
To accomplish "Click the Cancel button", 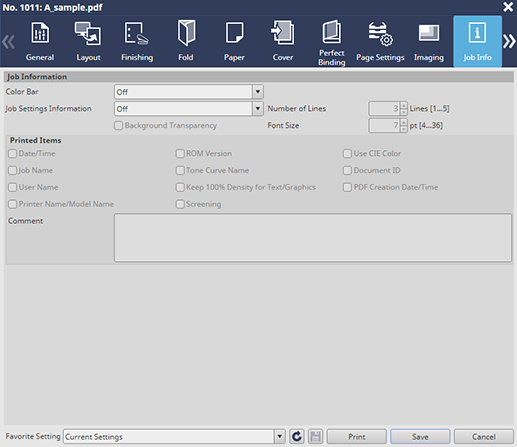I will [484, 436].
